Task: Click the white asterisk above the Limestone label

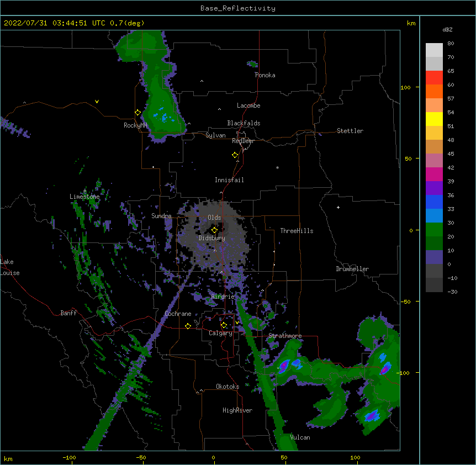Action: [84, 191]
